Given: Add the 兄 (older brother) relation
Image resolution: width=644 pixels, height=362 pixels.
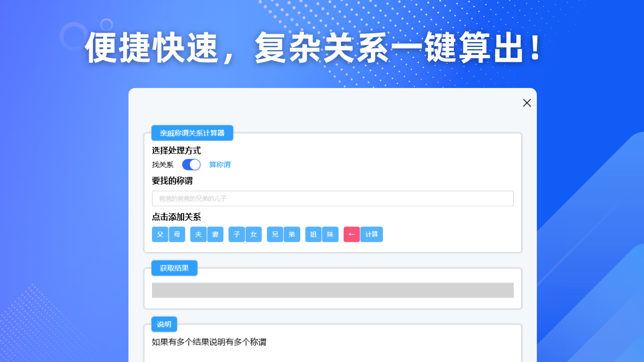Looking at the screenshot, I should click(x=275, y=234).
